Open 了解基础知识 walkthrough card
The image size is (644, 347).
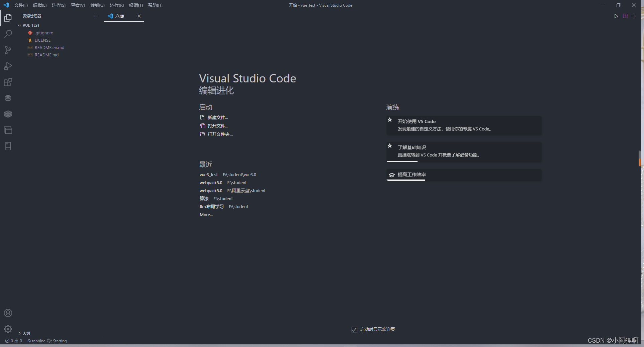pyautogui.click(x=464, y=152)
